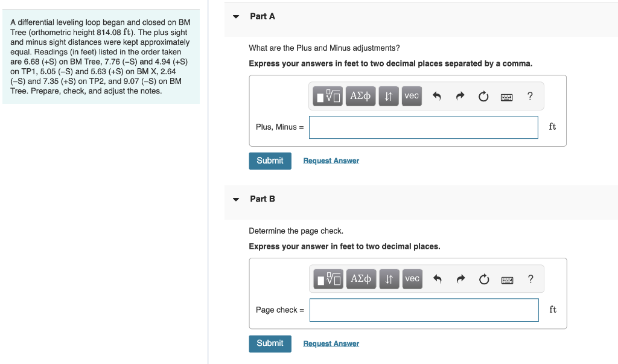Request Answer link for Part A
The height and width of the screenshot is (364, 618).
click(x=331, y=161)
